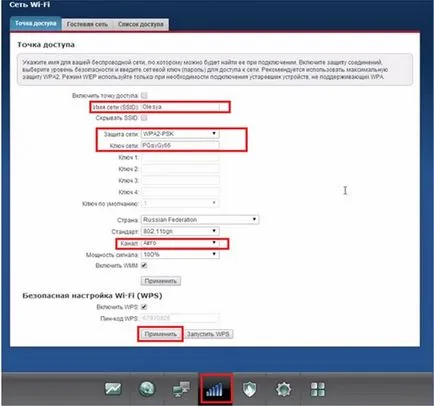Click the SSID network name field
Viewport: 434px width, 406px height.
pos(180,107)
